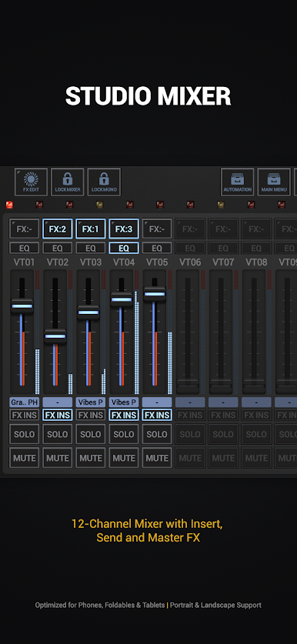The image size is (297, 644).
Task: Toggle FX INS on channel VT01
Action: 25,415
